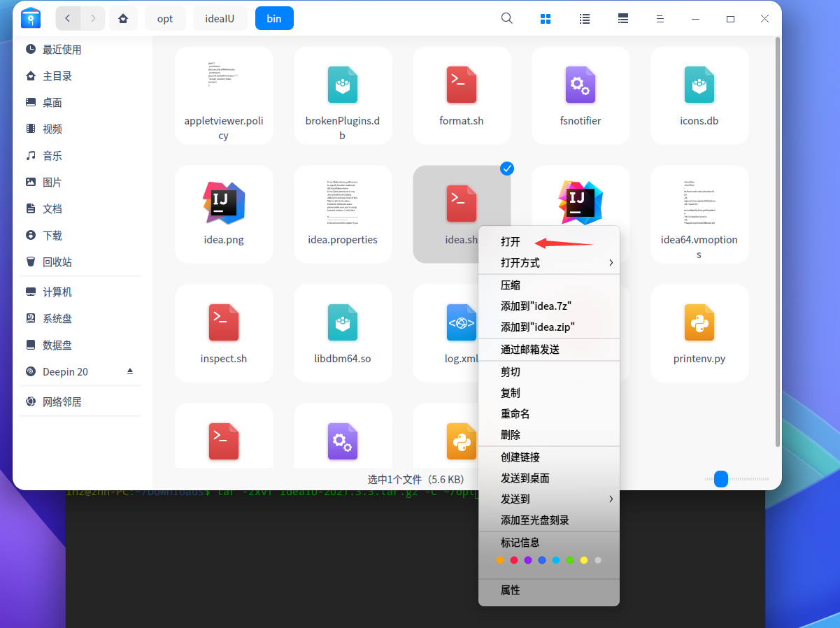840x628 pixels.
Task: Expand the 打开方式 submenu
Action: click(x=549, y=262)
